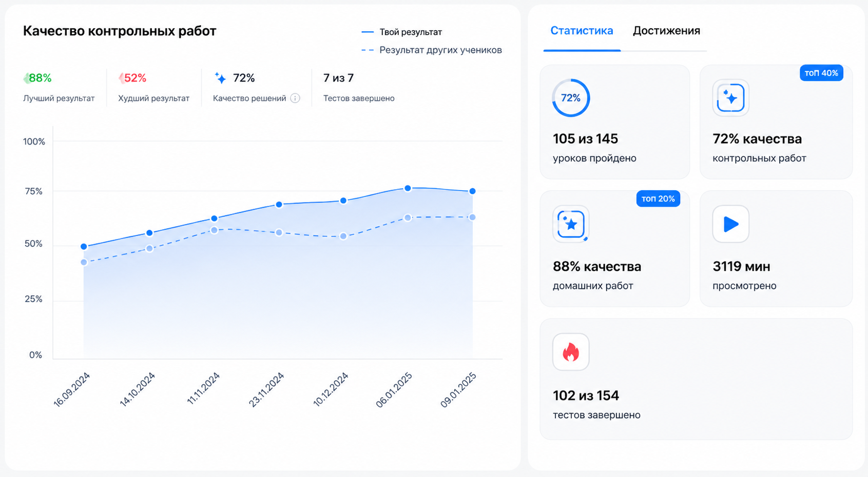Select your result point at 16.09.2024

coord(84,247)
